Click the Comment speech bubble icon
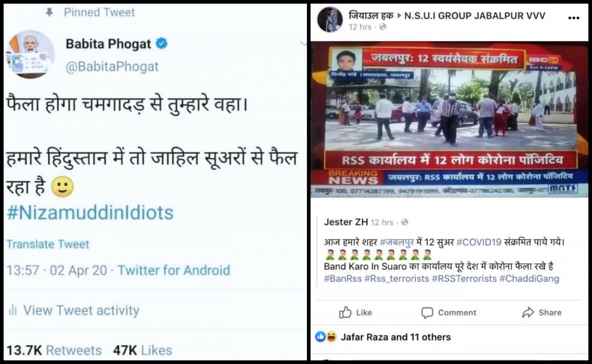The height and width of the screenshot is (364, 592). 427,313
